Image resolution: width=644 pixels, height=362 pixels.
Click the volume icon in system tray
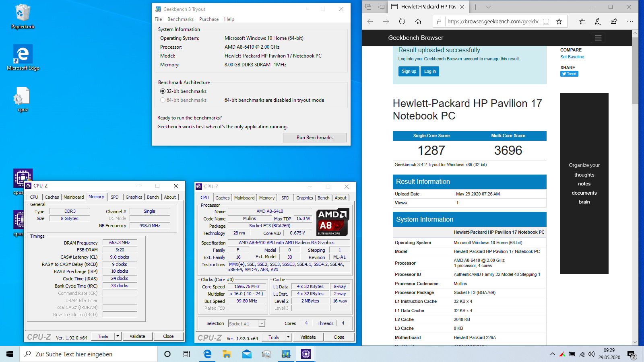(591, 354)
